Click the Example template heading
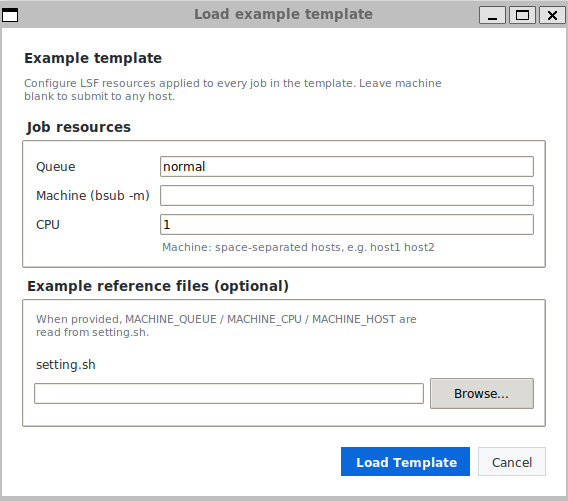The height and width of the screenshot is (501, 568). (x=93, y=58)
